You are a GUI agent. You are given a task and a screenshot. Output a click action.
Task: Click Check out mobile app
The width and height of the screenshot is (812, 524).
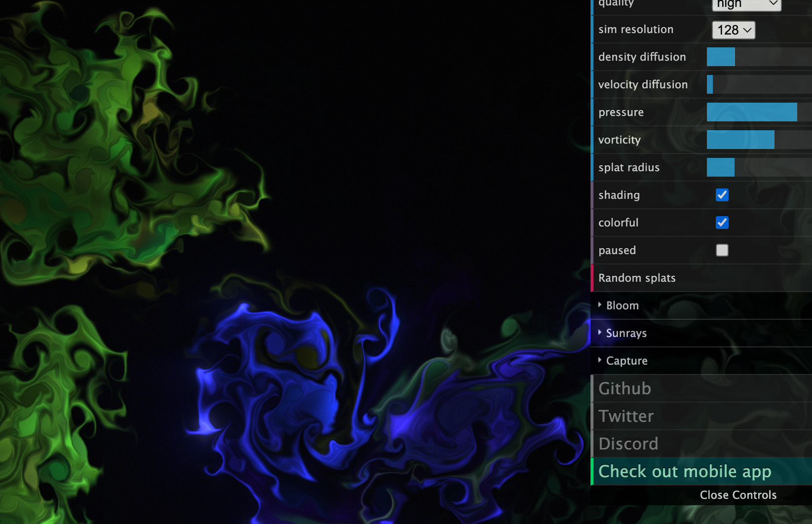(701, 471)
